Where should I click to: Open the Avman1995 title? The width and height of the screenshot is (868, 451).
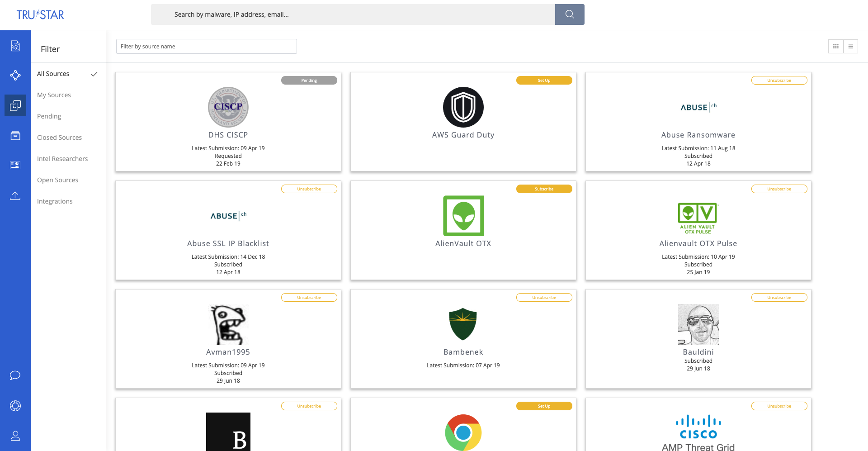228,352
